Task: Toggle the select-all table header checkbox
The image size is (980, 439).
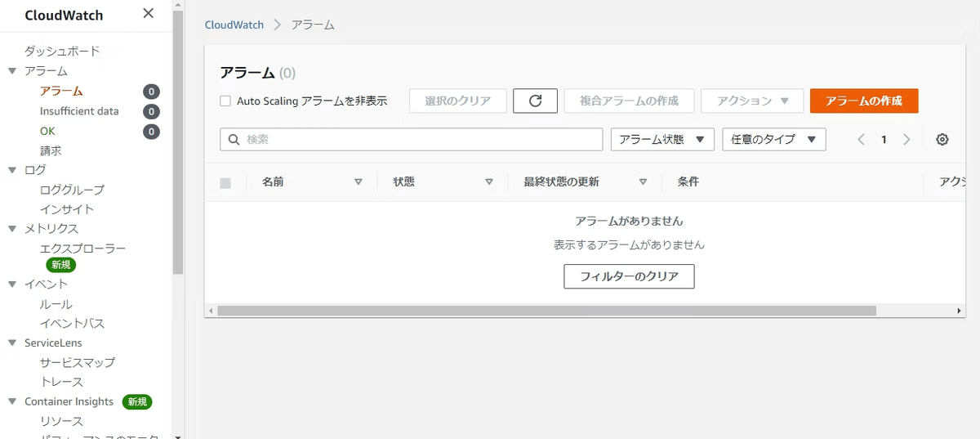Action: (225, 182)
